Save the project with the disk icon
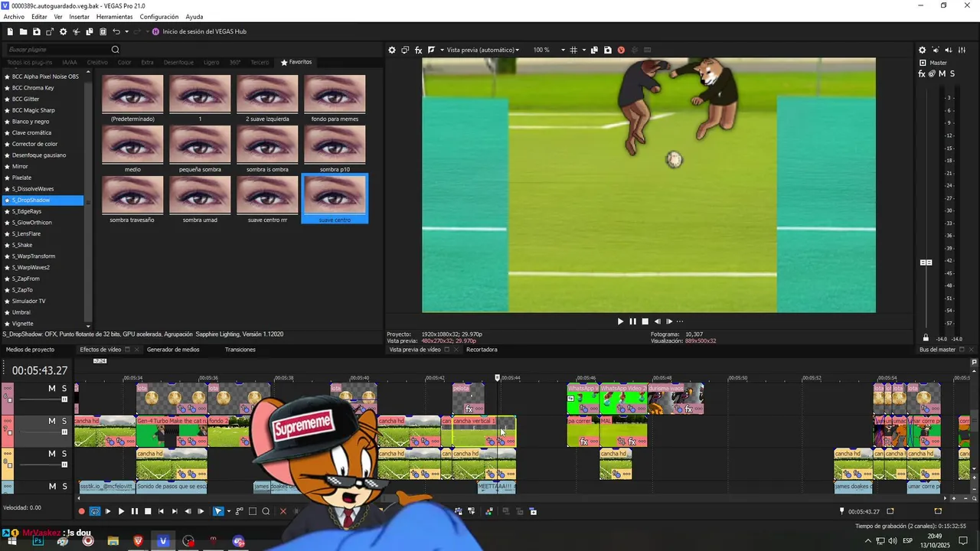Image resolution: width=980 pixels, height=551 pixels. (x=36, y=31)
